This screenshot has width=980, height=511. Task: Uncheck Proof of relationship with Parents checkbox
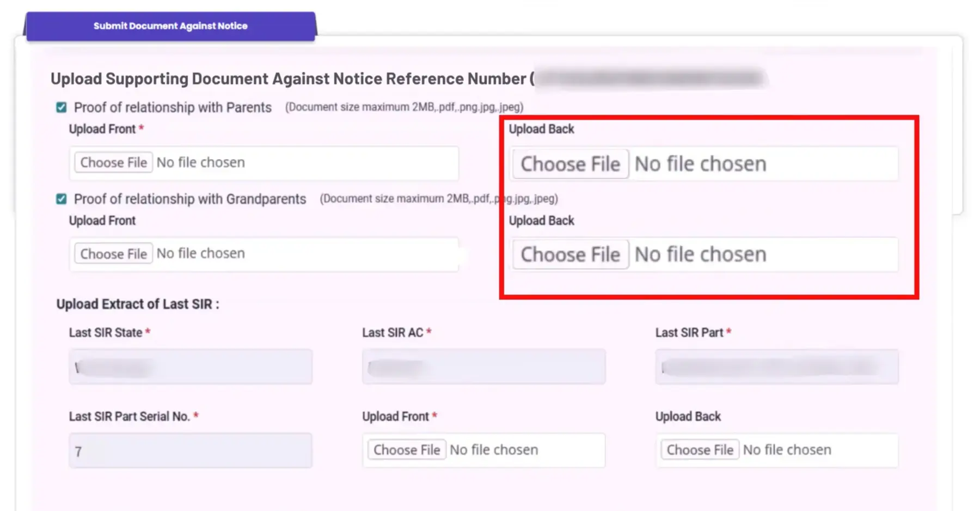(62, 107)
